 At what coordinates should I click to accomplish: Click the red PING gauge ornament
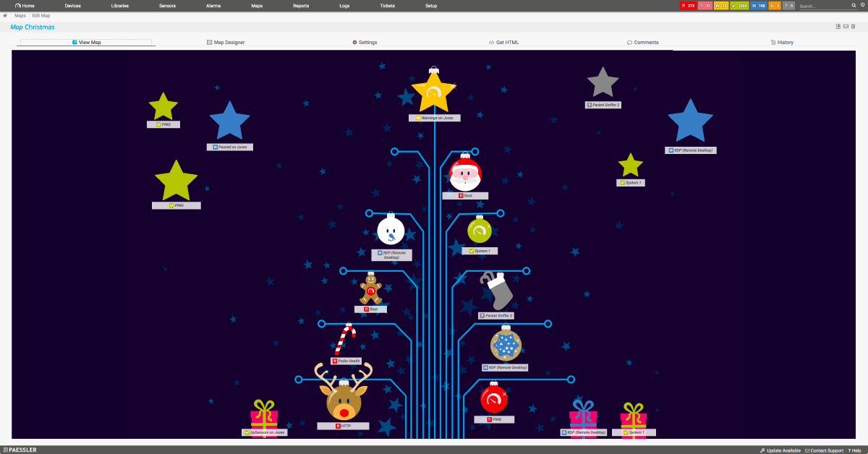[x=494, y=399]
